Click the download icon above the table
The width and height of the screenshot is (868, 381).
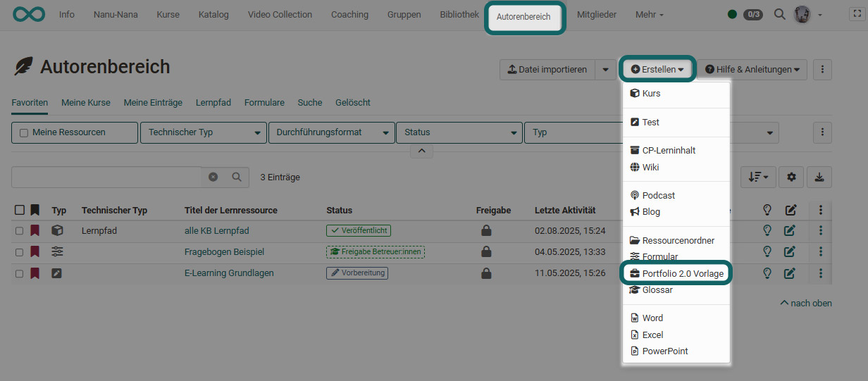click(x=819, y=177)
